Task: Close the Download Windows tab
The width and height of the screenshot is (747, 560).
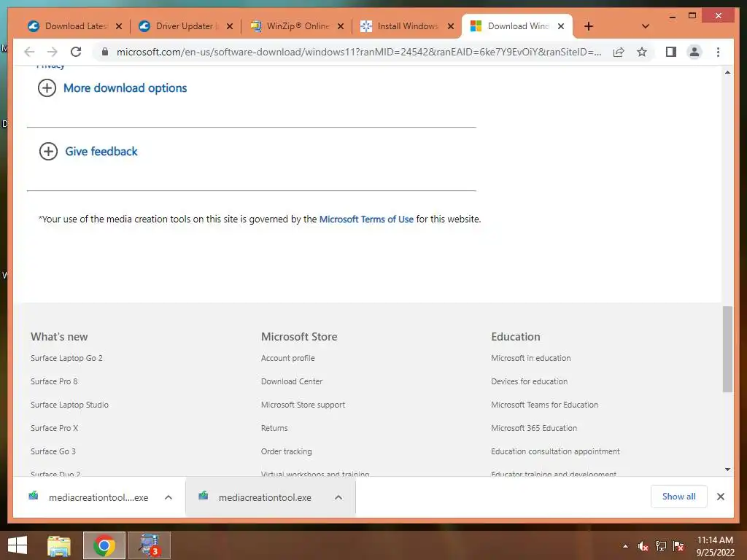Action: click(561, 26)
